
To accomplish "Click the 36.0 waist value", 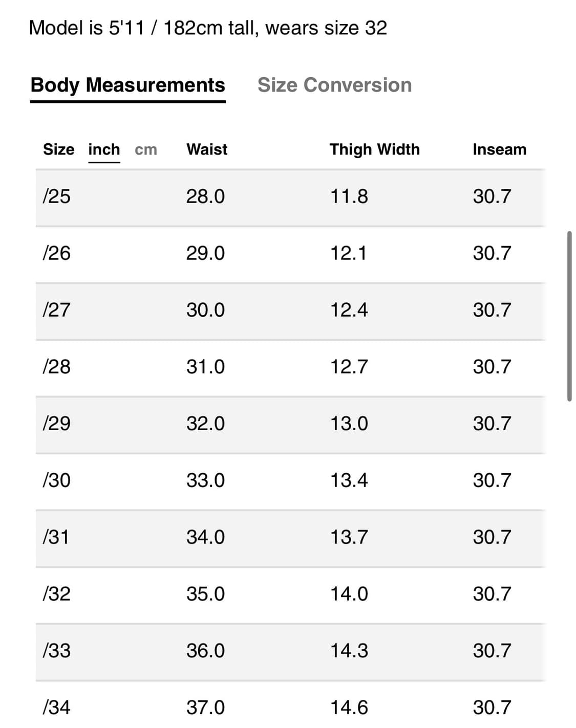I will 205,651.
